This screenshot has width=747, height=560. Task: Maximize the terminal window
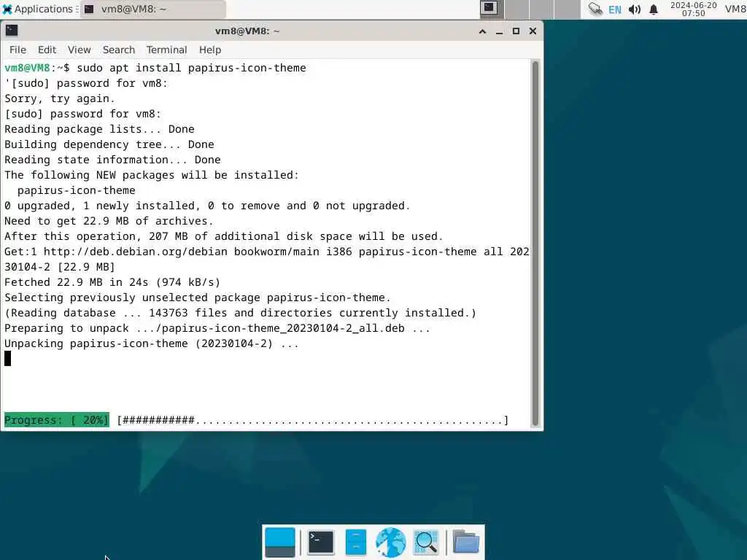pyautogui.click(x=516, y=31)
